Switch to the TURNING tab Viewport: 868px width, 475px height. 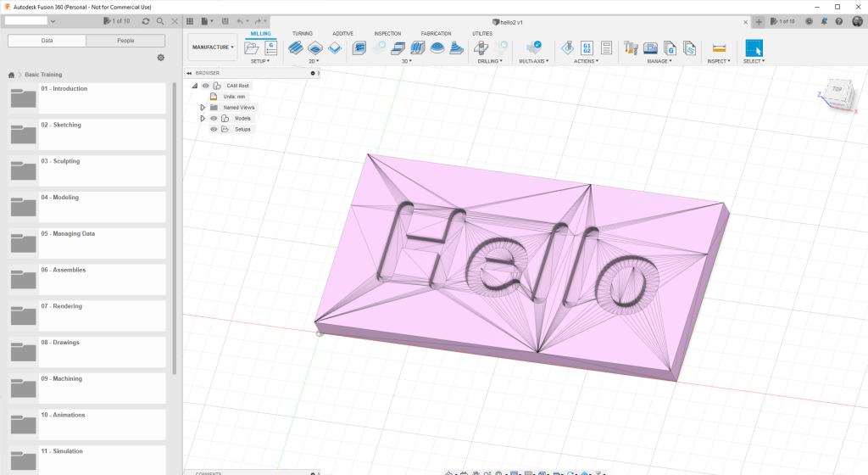[x=303, y=34]
